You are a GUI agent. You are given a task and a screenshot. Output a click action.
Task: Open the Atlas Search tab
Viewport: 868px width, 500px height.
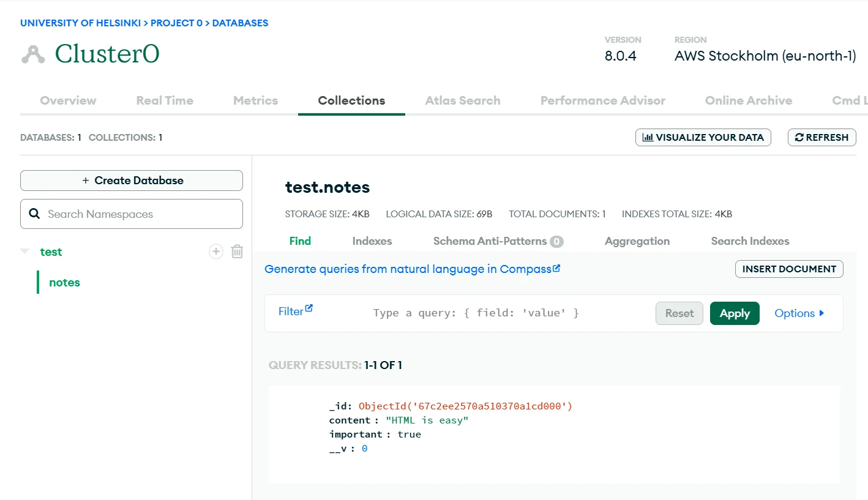[463, 100]
